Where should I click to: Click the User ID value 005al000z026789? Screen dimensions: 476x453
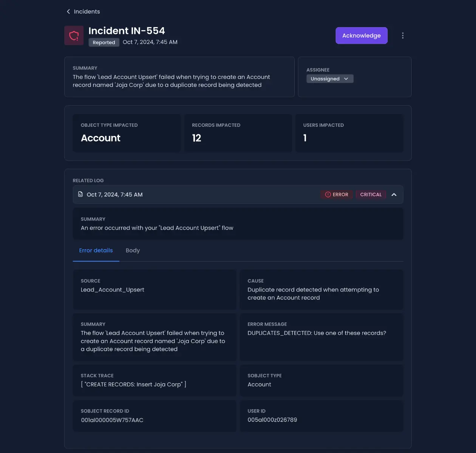(272, 420)
